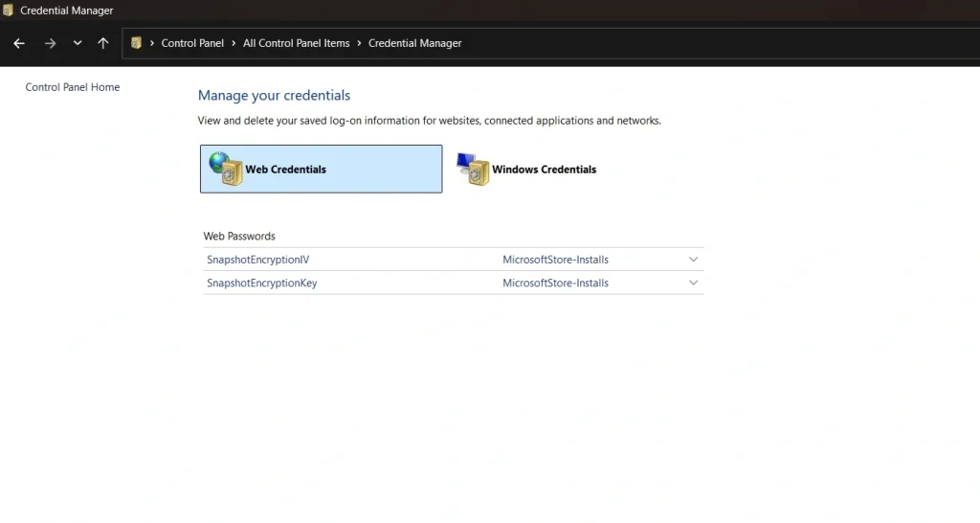Open Control Panel Home link
Viewport: 980px width, 523px height.
coord(73,87)
